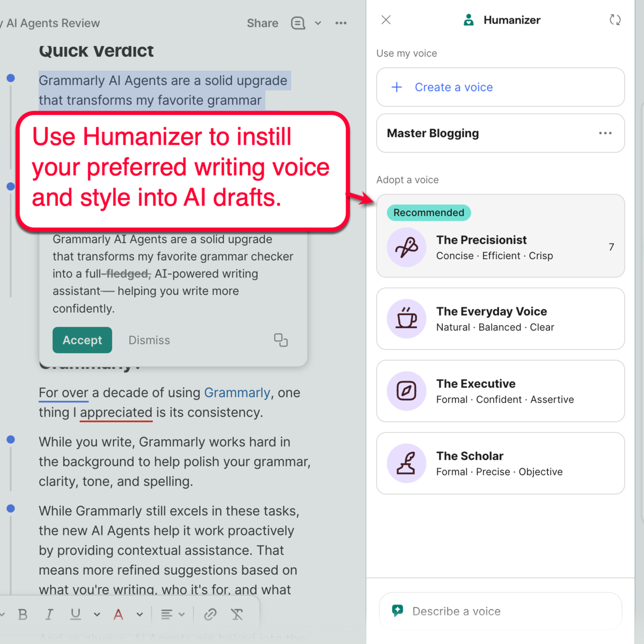Choose The Executive voice card

click(x=500, y=391)
